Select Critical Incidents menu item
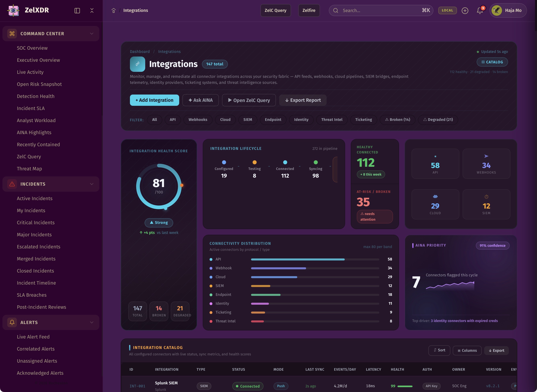 click(x=36, y=222)
